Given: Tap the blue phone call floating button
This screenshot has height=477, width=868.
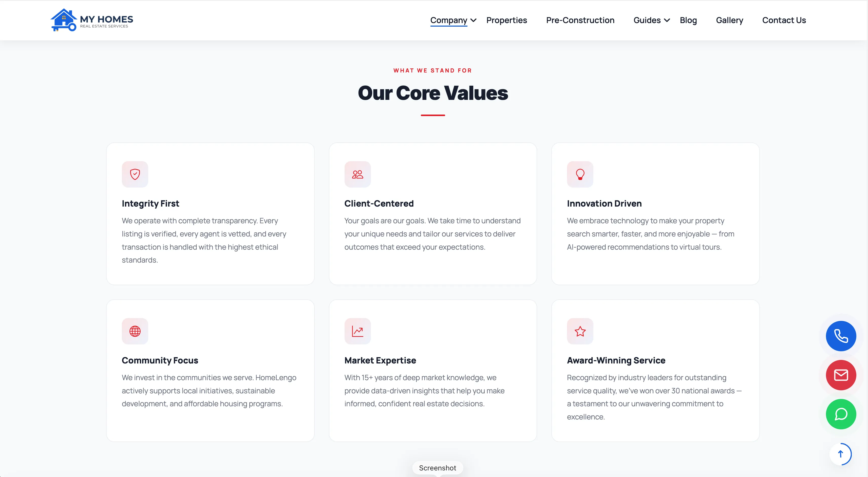Looking at the screenshot, I should 841,336.
